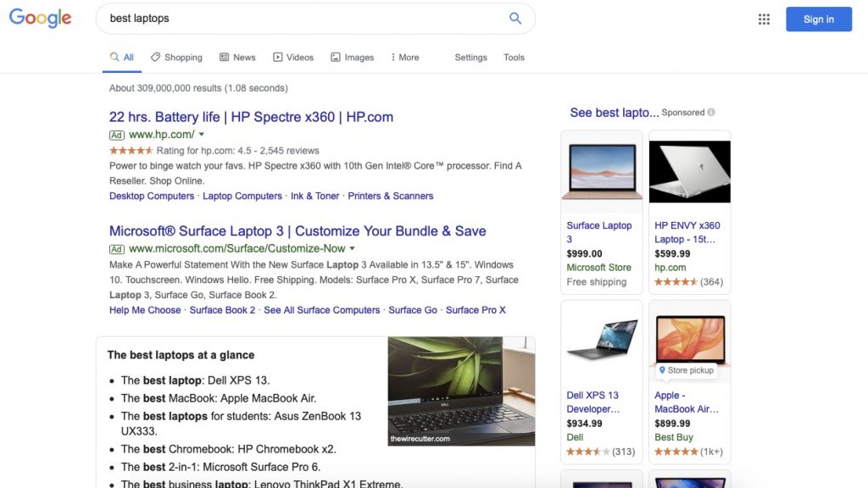Click the $899.99 price

672,424
